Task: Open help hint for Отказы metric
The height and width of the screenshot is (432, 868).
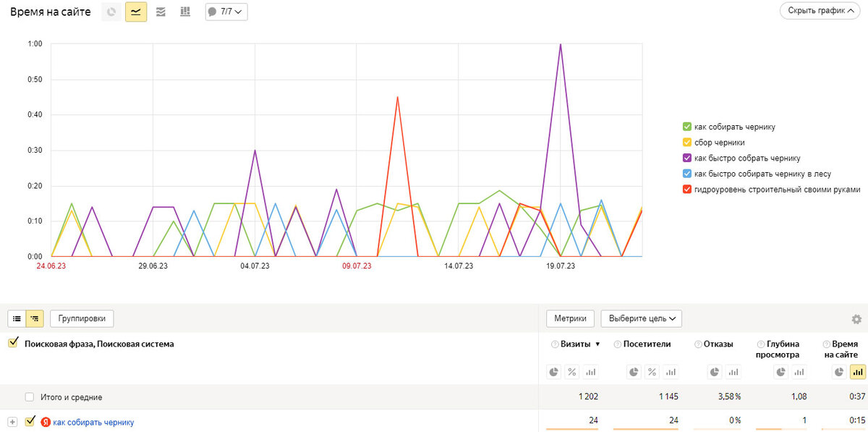Action: click(698, 344)
